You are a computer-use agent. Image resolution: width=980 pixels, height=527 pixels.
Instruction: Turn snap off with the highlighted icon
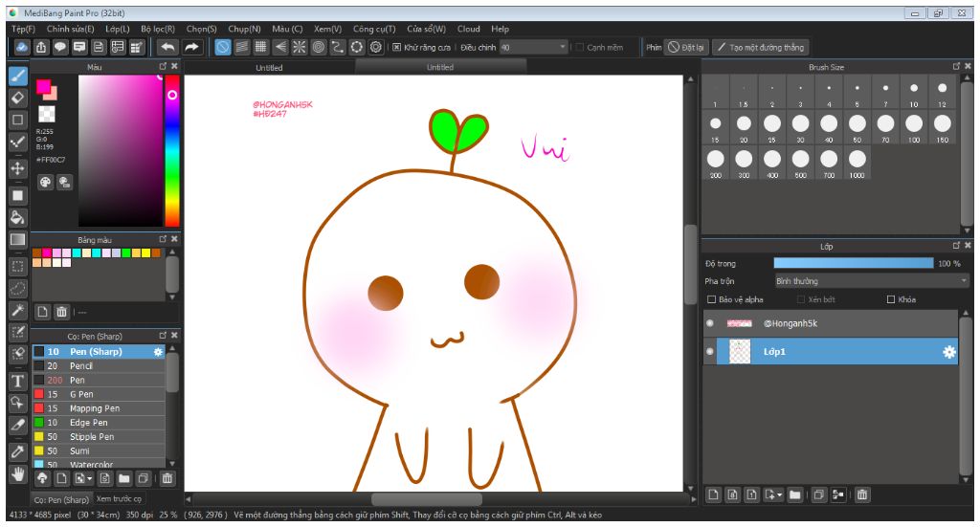(222, 47)
